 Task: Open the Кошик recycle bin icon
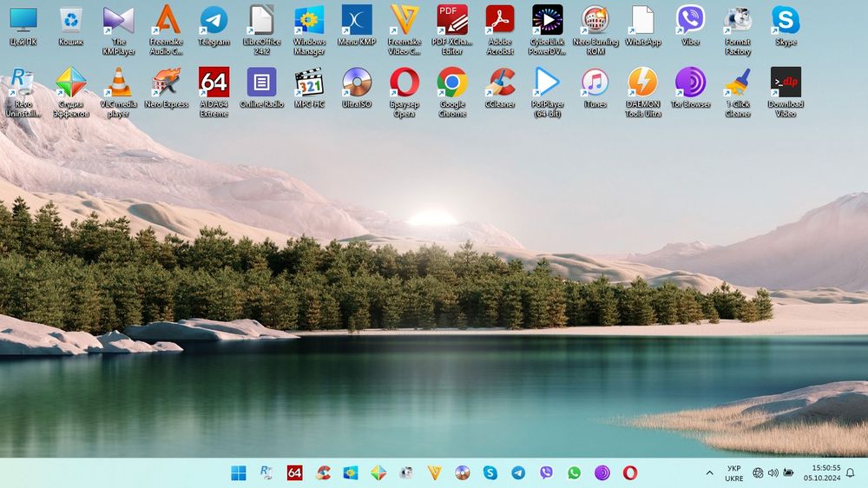(x=71, y=27)
